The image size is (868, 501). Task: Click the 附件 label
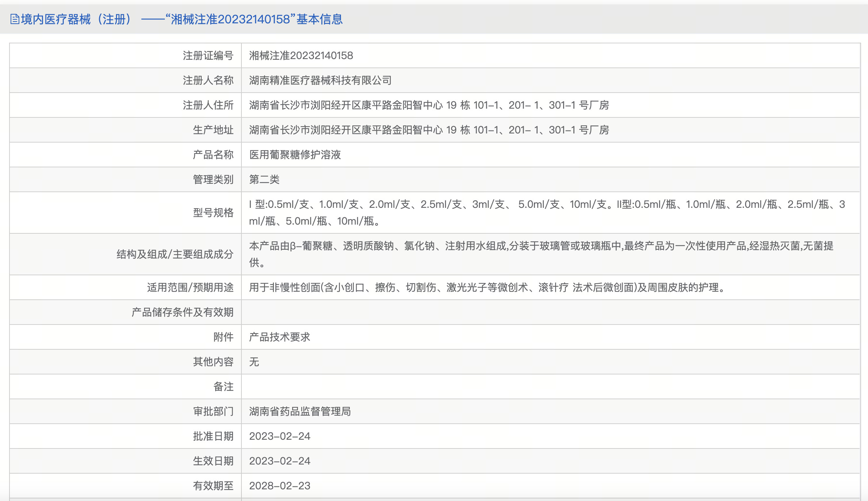pos(223,337)
